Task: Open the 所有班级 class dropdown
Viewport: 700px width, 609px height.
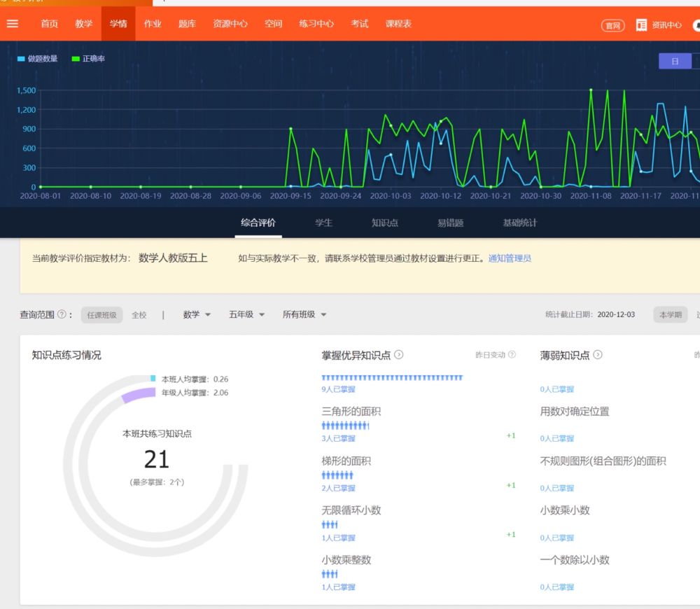Action: (304, 315)
